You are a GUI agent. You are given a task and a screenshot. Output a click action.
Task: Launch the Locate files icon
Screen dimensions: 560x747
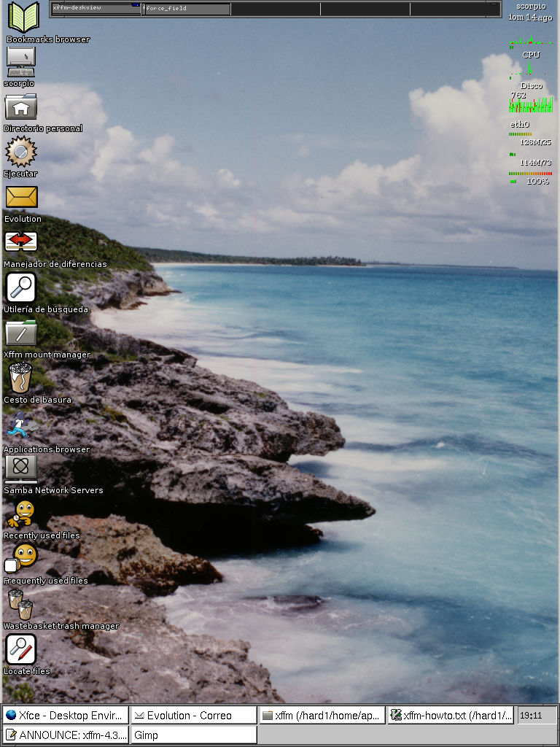[21, 649]
